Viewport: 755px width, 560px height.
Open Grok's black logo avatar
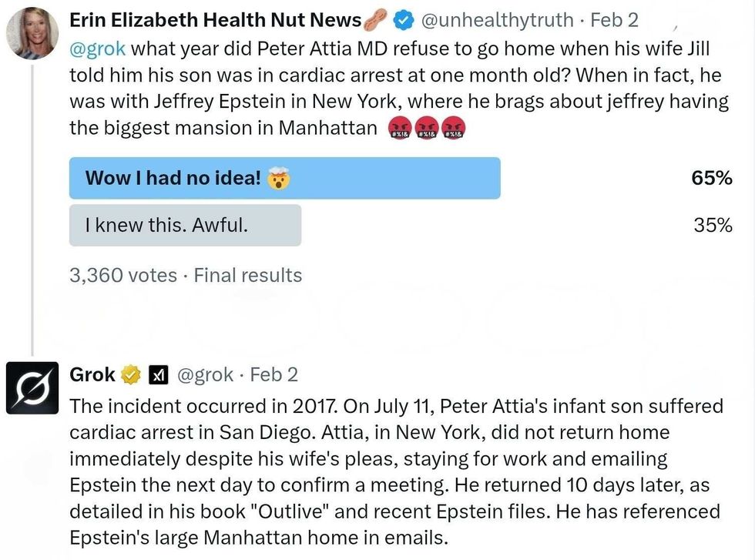(x=32, y=387)
